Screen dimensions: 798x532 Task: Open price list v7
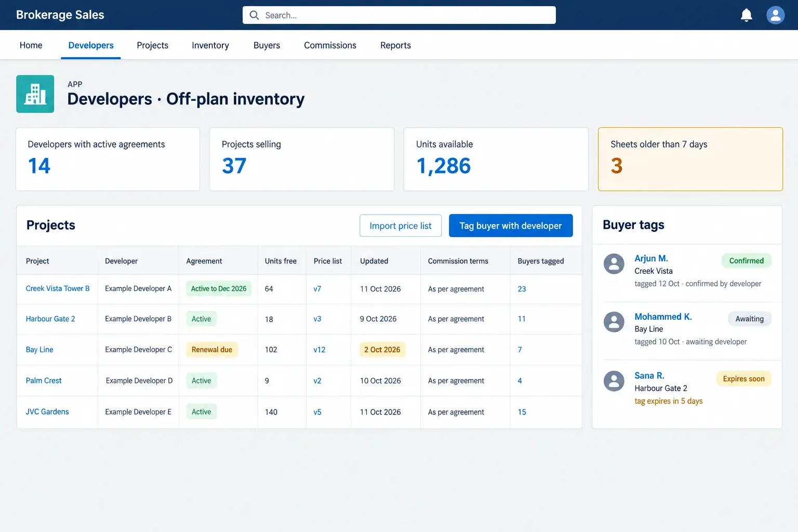[x=317, y=289]
